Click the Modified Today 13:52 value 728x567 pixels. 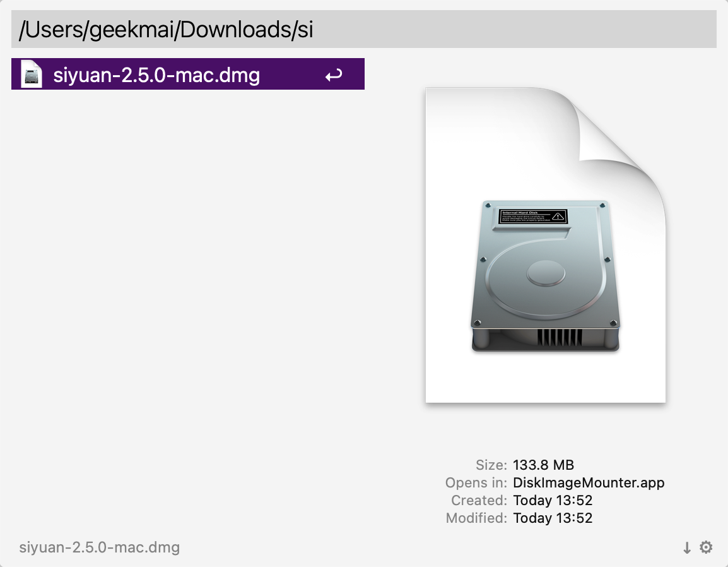point(553,518)
